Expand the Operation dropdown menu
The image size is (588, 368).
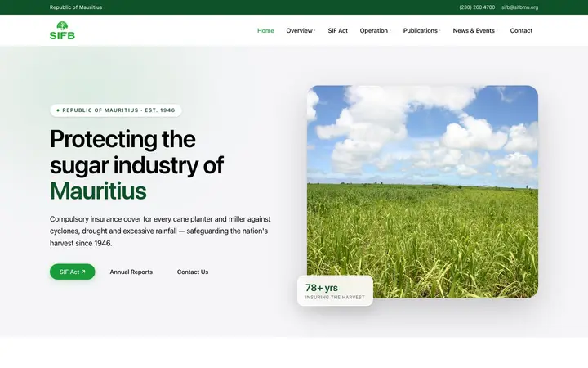point(375,31)
